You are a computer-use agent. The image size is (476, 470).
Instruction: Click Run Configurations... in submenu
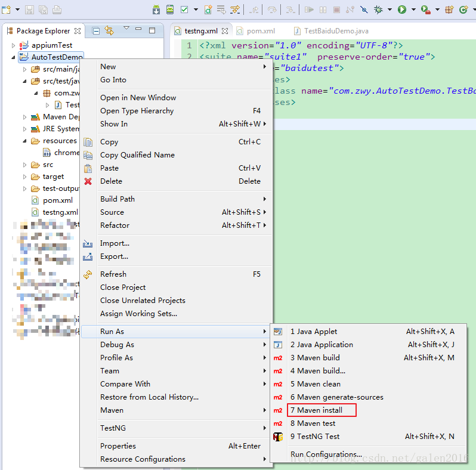click(368, 454)
